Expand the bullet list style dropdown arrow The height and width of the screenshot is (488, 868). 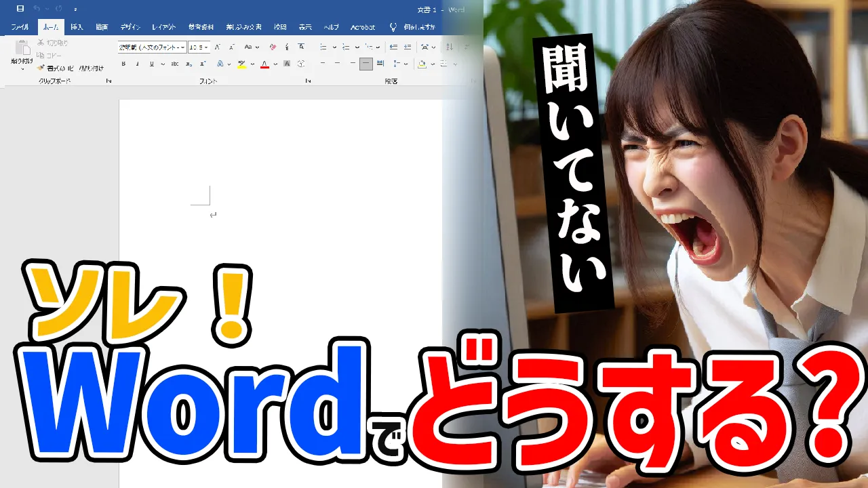pos(334,47)
